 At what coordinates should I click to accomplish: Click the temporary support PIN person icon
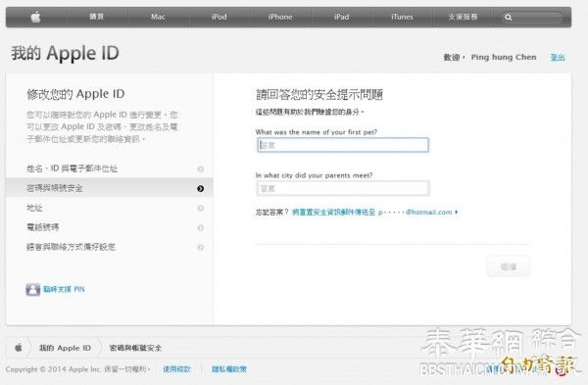point(33,289)
